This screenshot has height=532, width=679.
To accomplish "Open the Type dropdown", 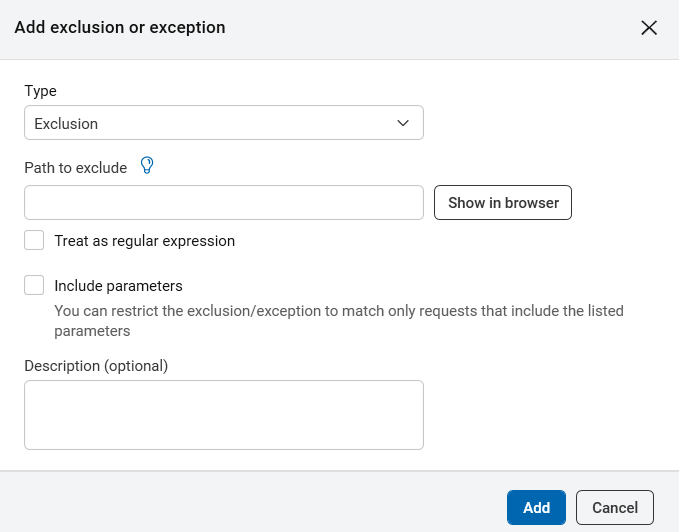I will 223,123.
